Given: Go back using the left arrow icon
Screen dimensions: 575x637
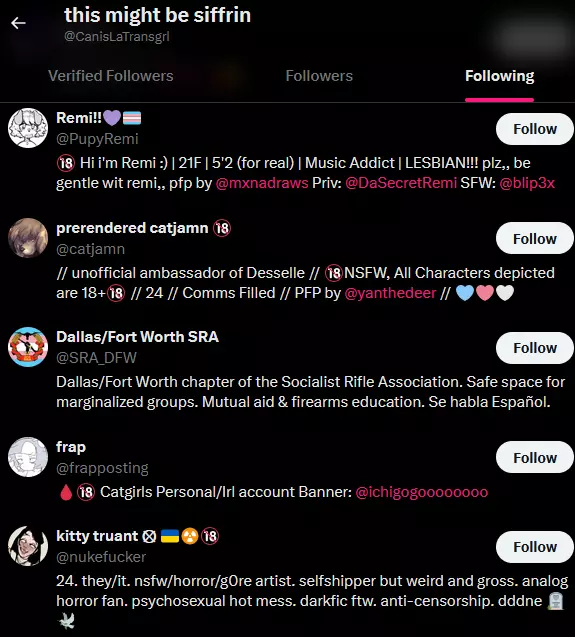Looking at the screenshot, I should click(x=18, y=23).
